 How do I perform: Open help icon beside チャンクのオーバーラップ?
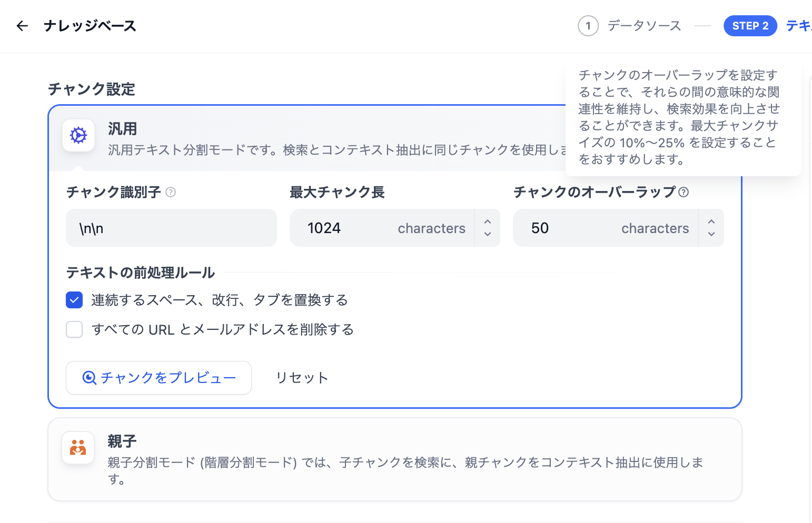[684, 192]
